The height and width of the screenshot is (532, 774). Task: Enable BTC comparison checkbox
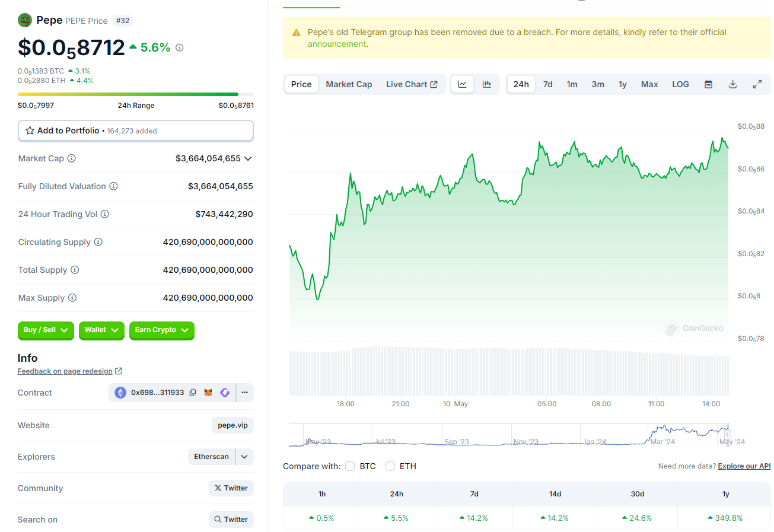(x=350, y=466)
